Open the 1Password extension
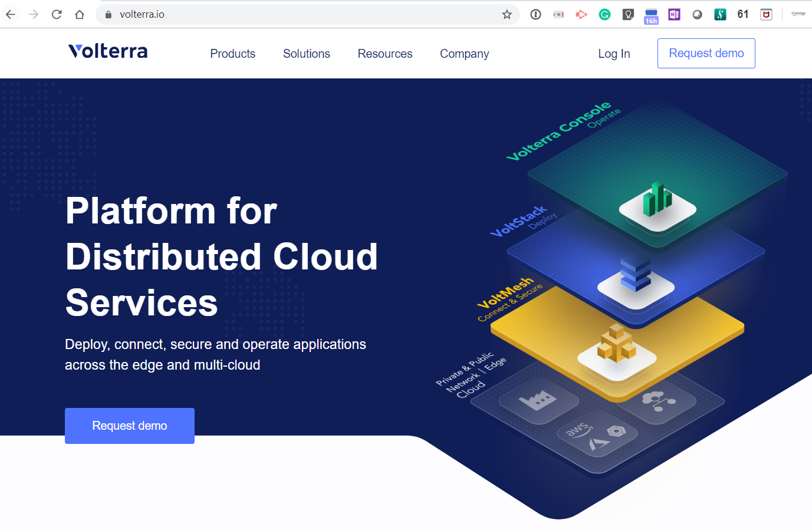Viewport: 812px width, 530px height. [535, 14]
